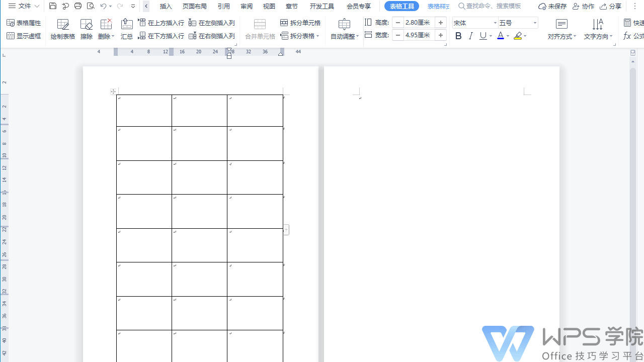Toggle Bold formatting
The width and height of the screenshot is (644, 362).
pos(458,36)
